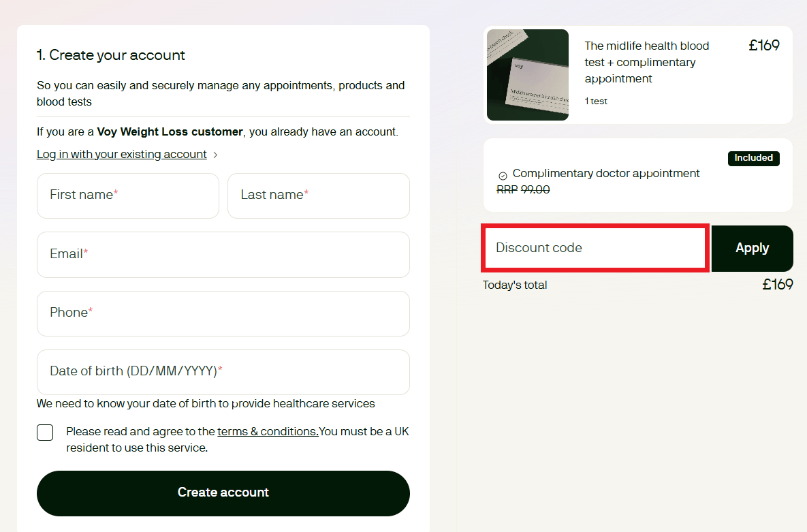Click the Included badge
This screenshot has height=532, width=807.
(x=753, y=158)
